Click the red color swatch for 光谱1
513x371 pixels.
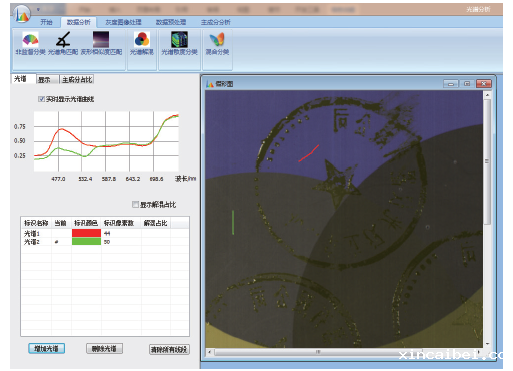coord(86,233)
